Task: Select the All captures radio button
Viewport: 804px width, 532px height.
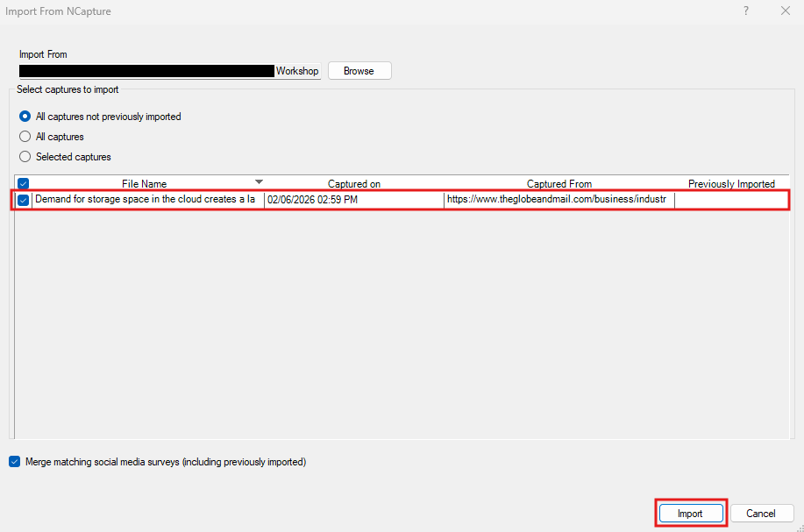Action: 26,136
